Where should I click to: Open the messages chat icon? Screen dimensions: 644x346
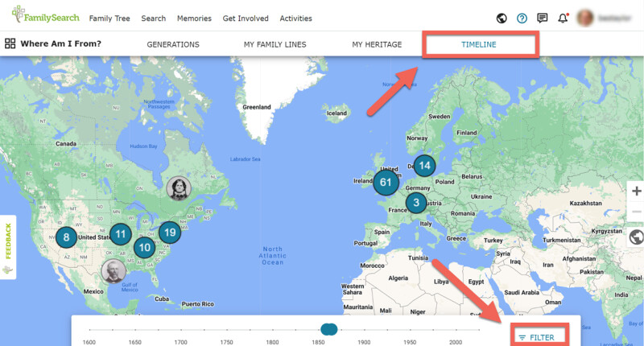[542, 18]
